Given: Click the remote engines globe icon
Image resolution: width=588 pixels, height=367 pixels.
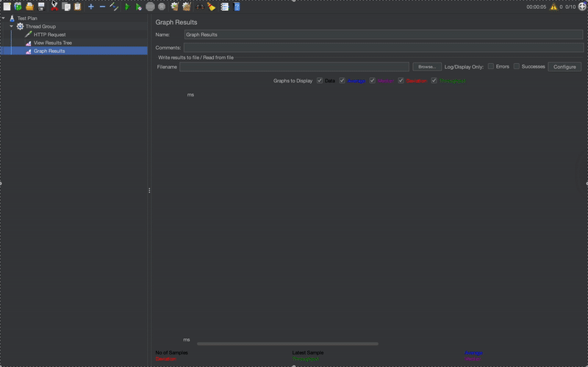Looking at the screenshot, I should coord(582,7).
